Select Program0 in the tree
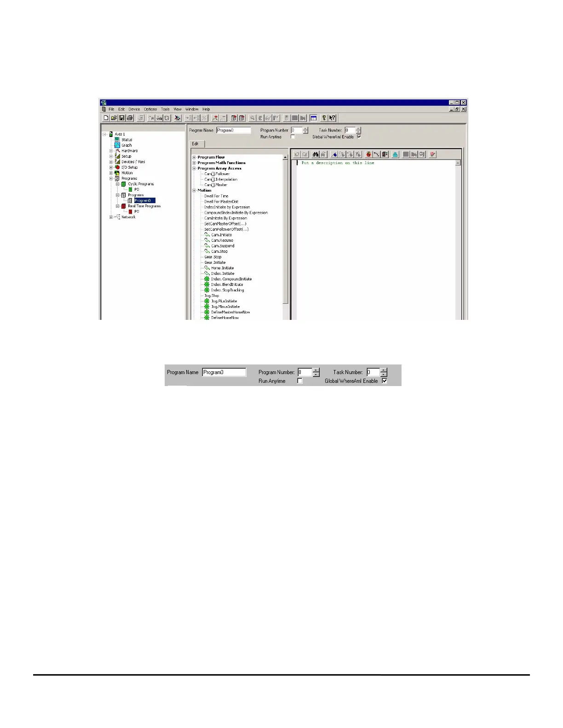The image size is (563, 728). tap(144, 200)
